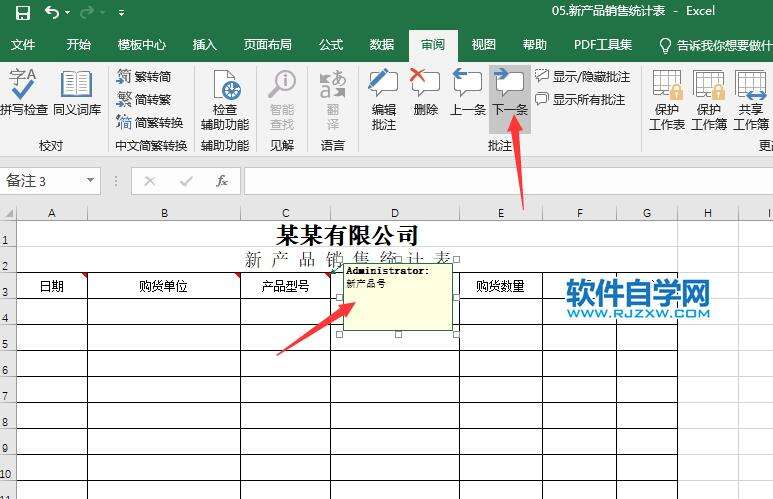
Task: Select all cells via corner triangle
Action: [8, 213]
